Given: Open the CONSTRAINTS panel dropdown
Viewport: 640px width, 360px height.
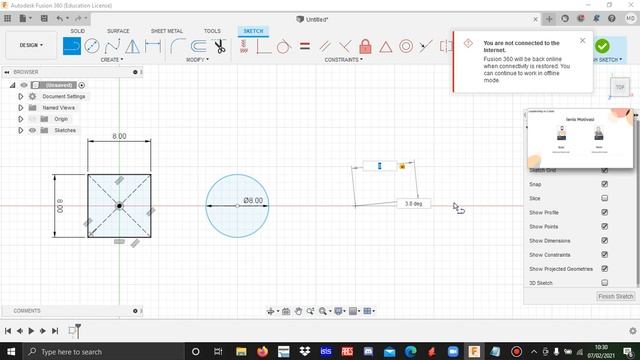Looking at the screenshot, I should 344,60.
